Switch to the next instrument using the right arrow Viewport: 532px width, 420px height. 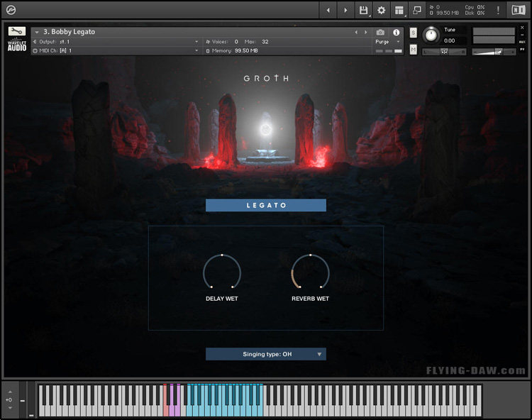(366, 32)
